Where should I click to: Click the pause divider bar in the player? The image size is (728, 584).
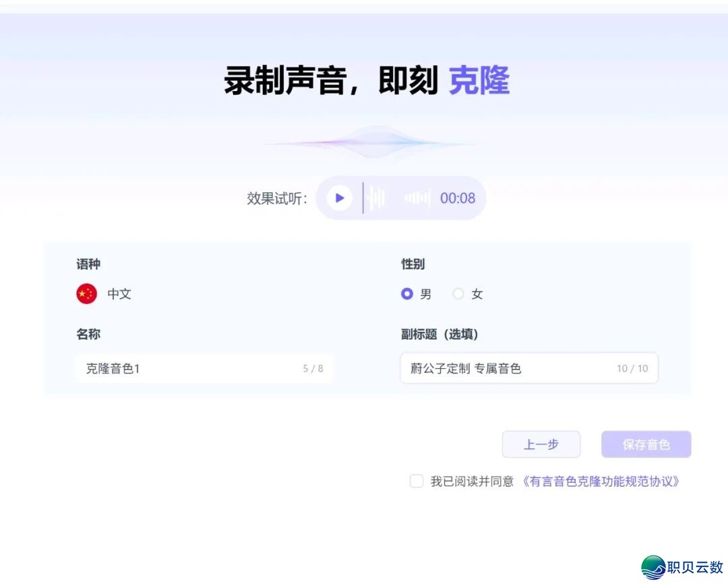point(361,198)
